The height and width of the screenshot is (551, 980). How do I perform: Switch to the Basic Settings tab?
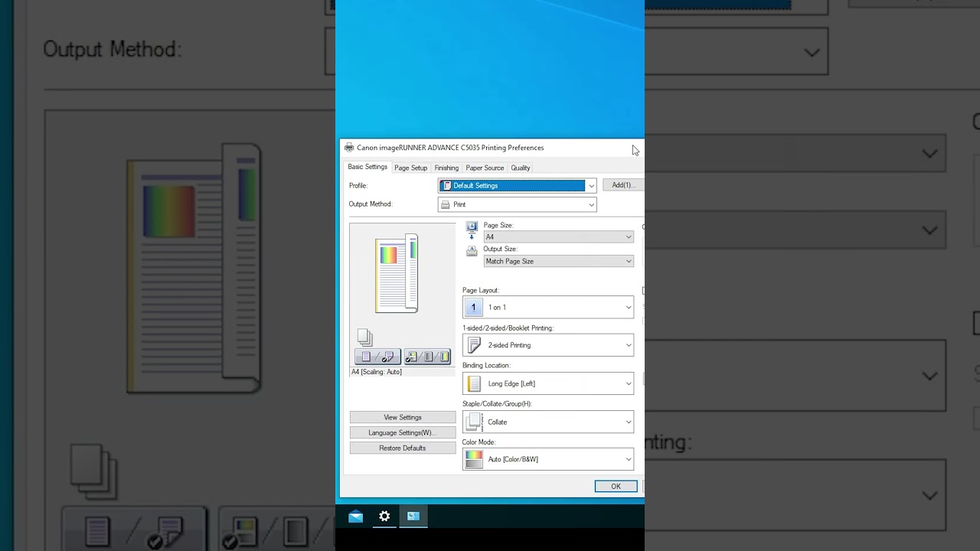click(x=367, y=167)
